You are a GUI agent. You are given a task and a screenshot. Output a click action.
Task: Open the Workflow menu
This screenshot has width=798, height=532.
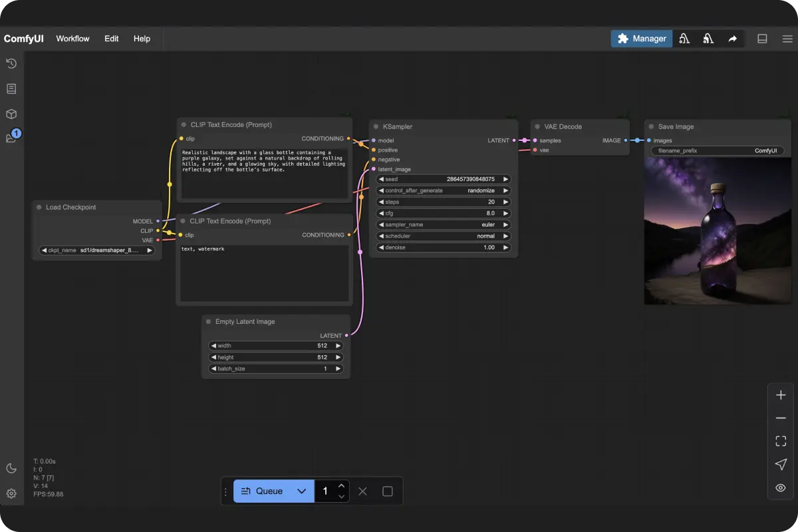point(72,39)
